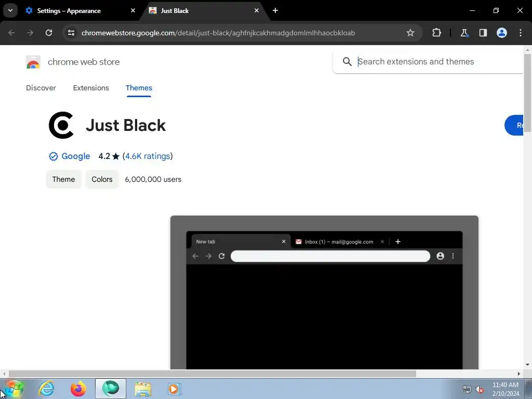Select the Colors category chip
The image size is (532, 399).
tap(102, 179)
